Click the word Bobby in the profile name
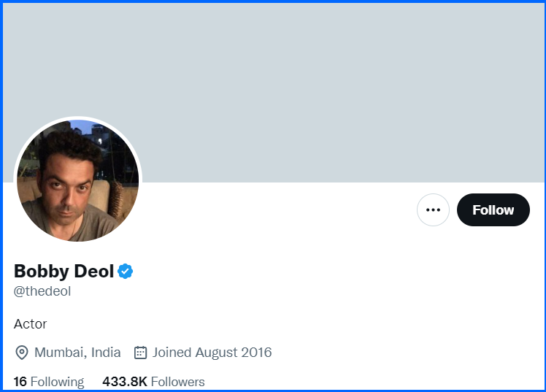Image resolution: width=546 pixels, height=392 pixels. [42, 272]
